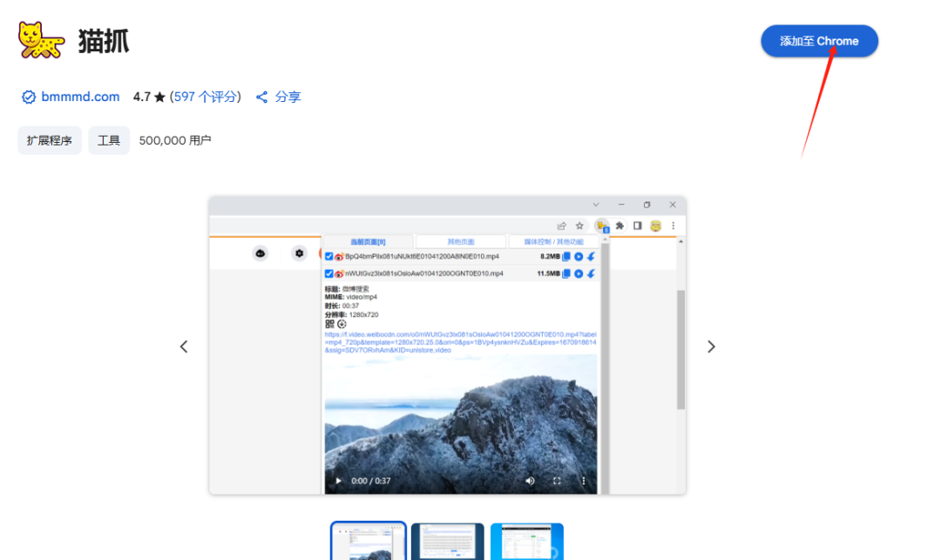941x560 pixels.
Task: Open the bmmmd.com developer link
Action: pos(80,97)
